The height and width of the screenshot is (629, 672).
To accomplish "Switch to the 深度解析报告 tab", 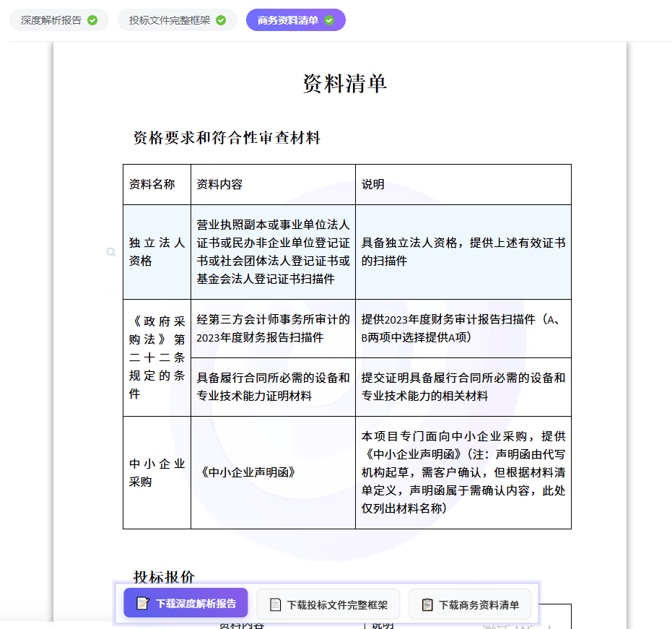I will tap(59, 20).
